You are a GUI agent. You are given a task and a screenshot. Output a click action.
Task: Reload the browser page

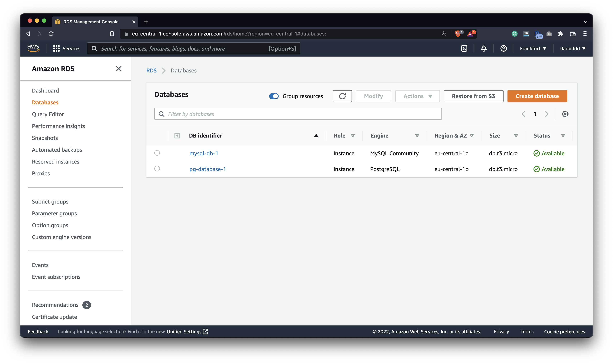pyautogui.click(x=51, y=34)
